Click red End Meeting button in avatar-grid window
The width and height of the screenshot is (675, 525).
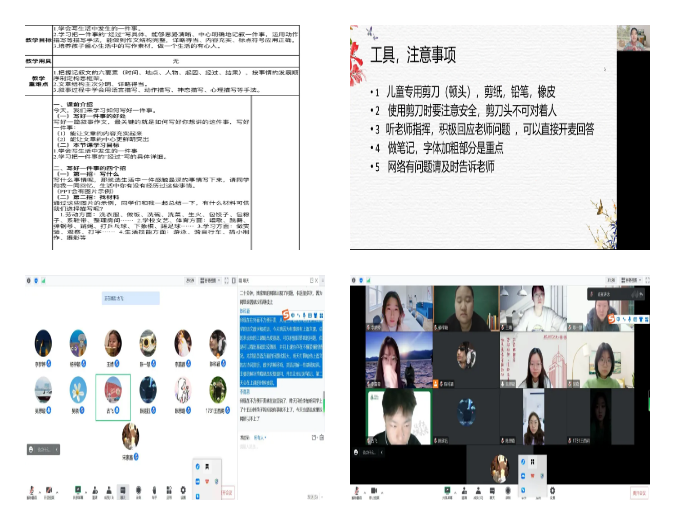[229, 493]
